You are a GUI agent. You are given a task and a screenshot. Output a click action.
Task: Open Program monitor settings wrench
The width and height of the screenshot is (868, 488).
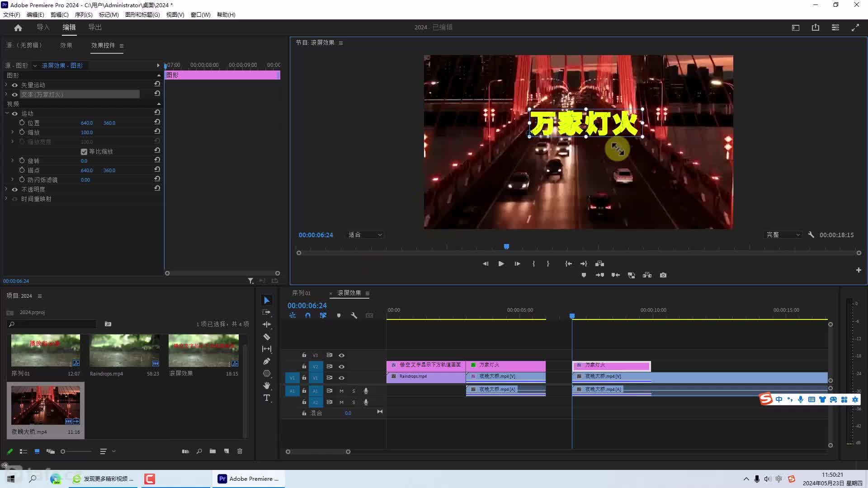pos(811,235)
